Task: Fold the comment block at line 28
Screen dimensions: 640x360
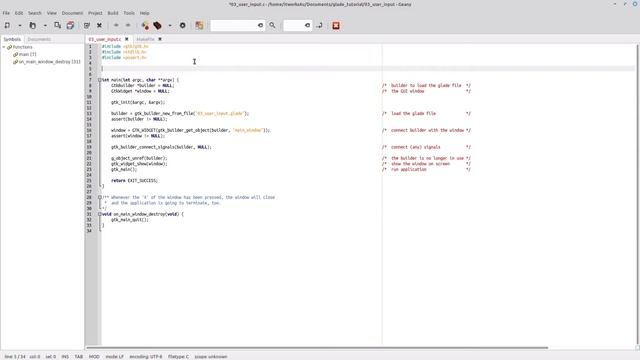Action: pos(100,197)
